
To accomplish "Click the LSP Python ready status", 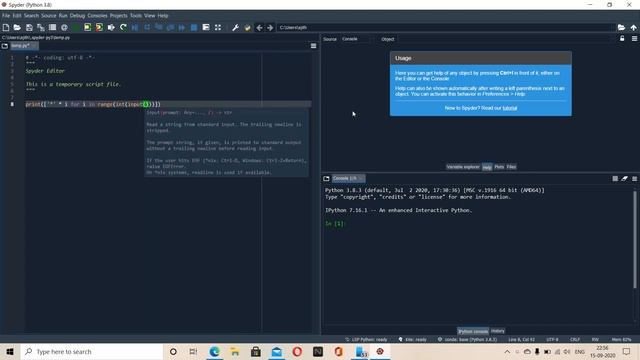I will point(366,340).
